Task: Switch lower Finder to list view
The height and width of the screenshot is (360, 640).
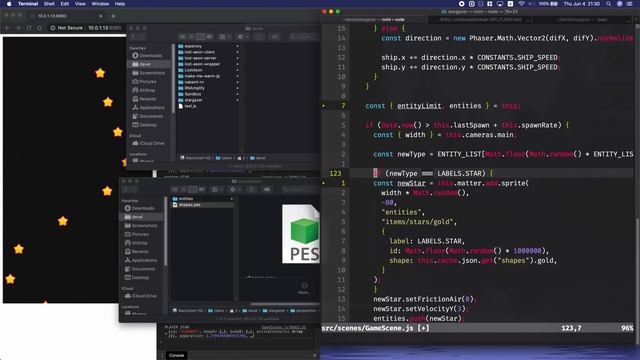Action: [183, 190]
